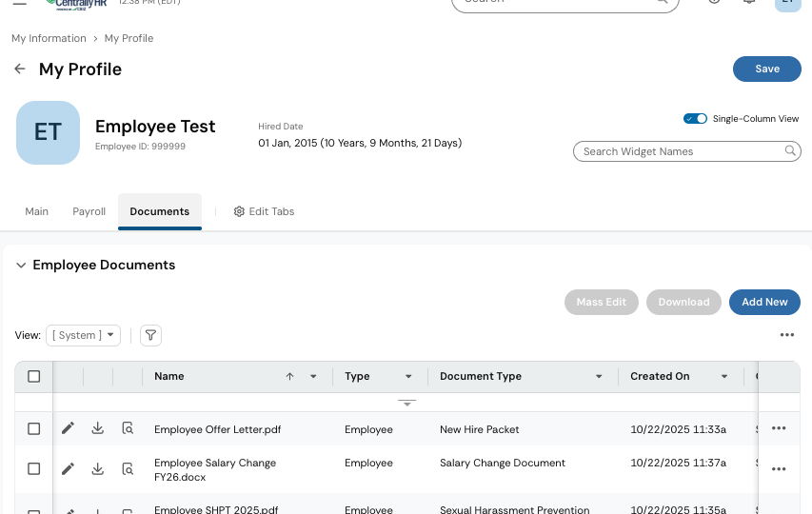Click pencil icon for Employee Salary Change row
This screenshot has width=812, height=514.
[68, 468]
